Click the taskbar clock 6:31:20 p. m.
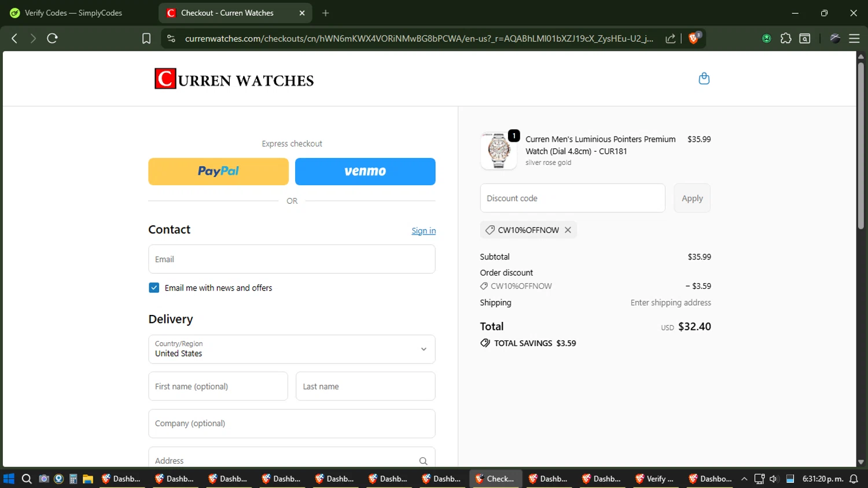The image size is (868, 488). tap(822, 479)
